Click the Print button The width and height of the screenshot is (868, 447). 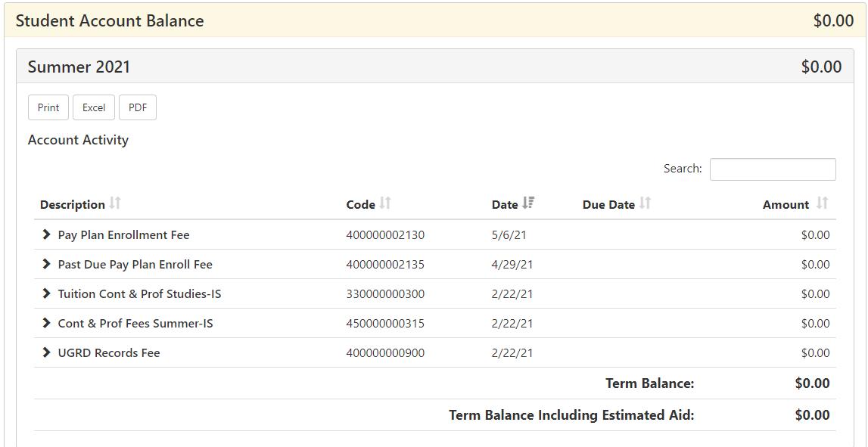coord(48,107)
